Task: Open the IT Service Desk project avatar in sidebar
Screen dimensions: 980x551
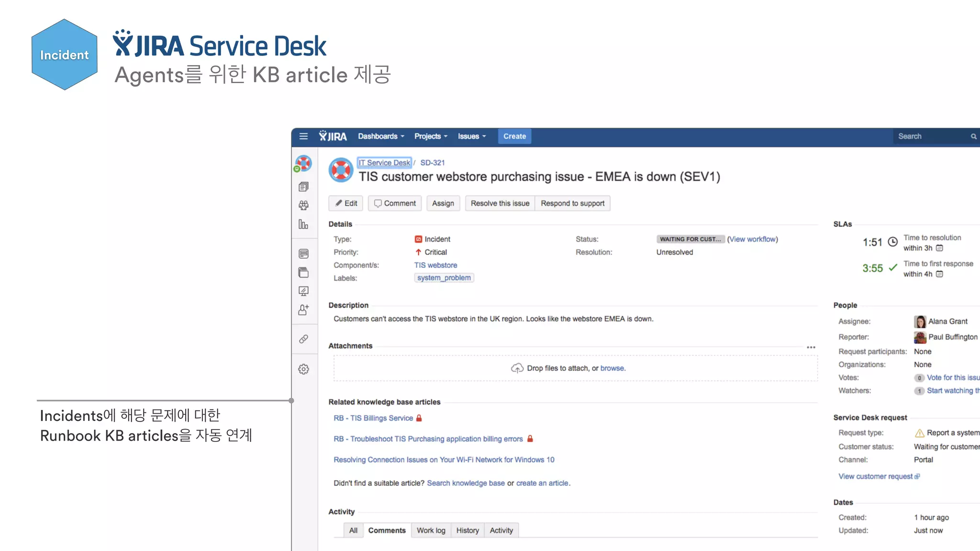Action: [x=303, y=163]
